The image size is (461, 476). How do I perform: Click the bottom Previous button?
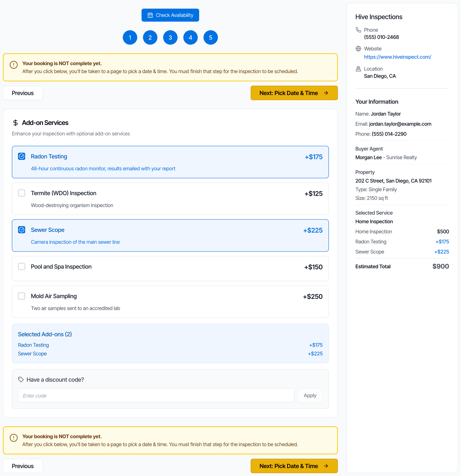tap(23, 466)
